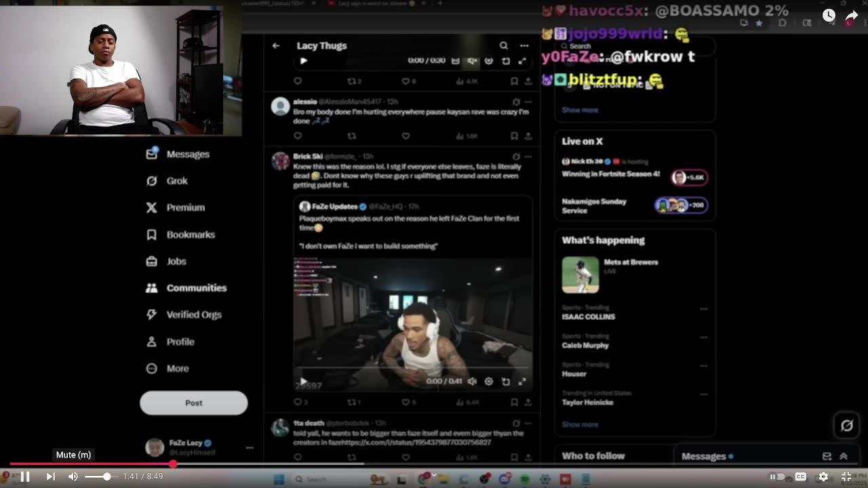The height and width of the screenshot is (488, 868).
Task: Open Lacy Thugs community more options
Action: pyautogui.click(x=524, y=45)
